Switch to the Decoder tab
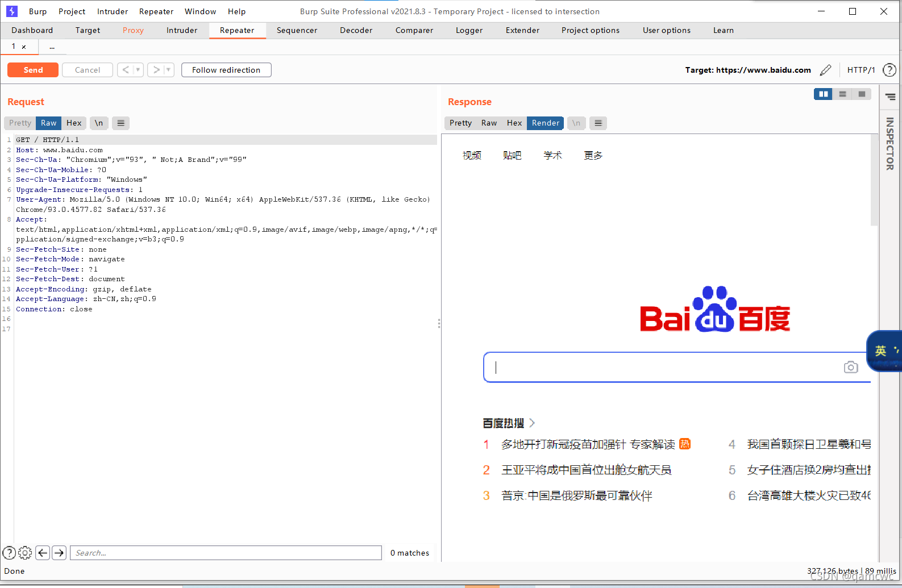The image size is (902, 588). [356, 30]
